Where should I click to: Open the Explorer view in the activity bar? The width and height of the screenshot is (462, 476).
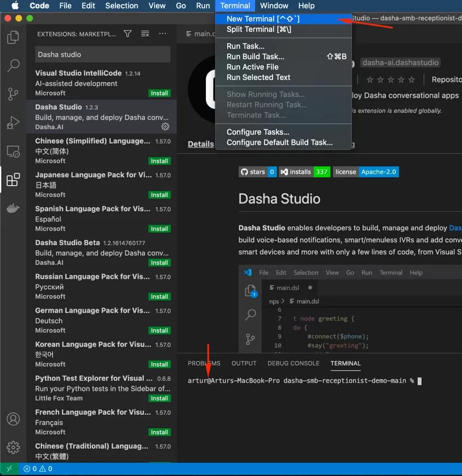13,37
